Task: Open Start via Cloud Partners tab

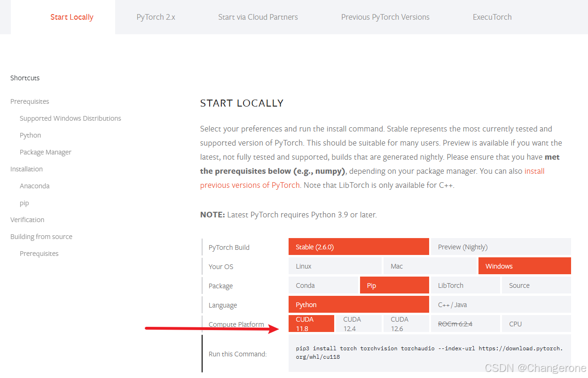Action: (258, 17)
